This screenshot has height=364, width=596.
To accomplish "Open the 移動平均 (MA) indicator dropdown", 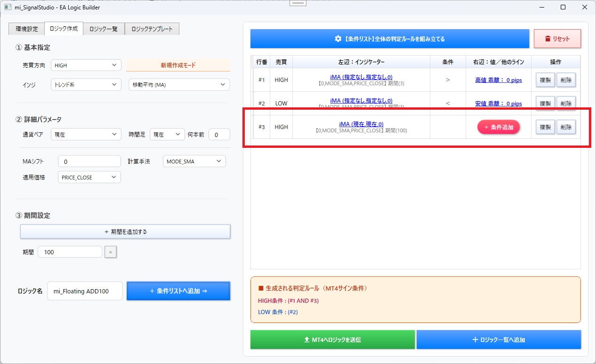I will pyautogui.click(x=179, y=85).
